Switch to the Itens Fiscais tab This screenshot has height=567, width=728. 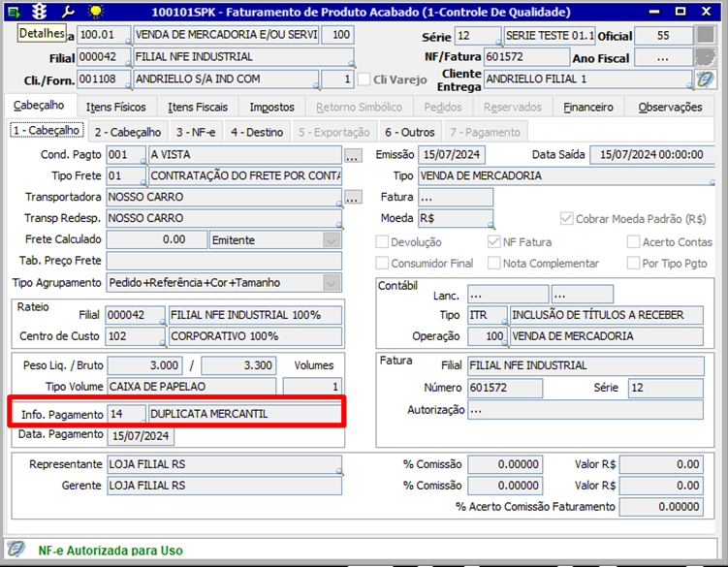(x=198, y=108)
